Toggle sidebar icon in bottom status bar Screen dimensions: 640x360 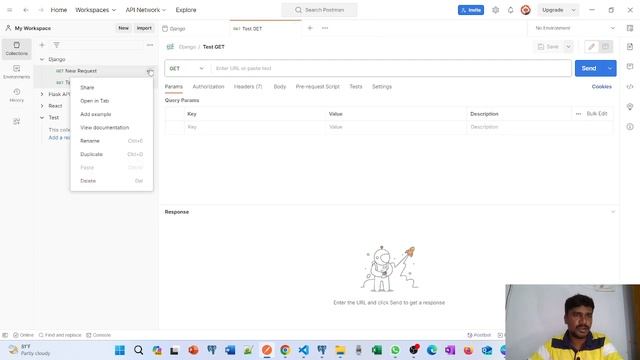pyautogui.click(x=5, y=335)
